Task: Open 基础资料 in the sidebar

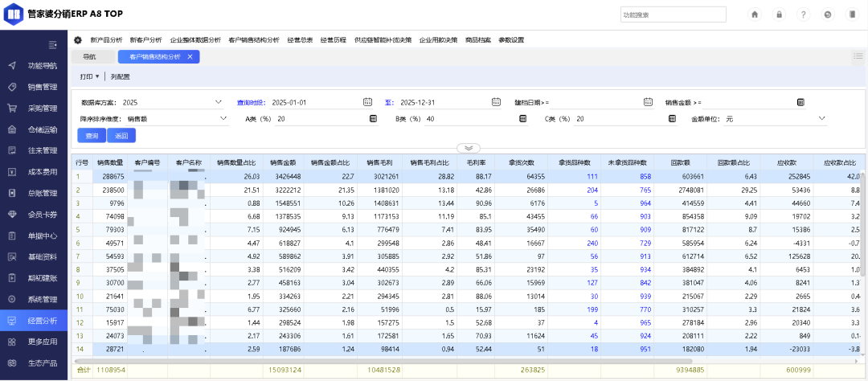Action: coord(34,257)
